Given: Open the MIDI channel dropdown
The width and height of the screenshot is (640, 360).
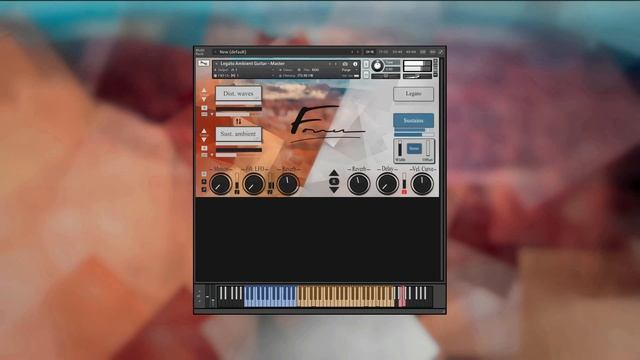Looking at the screenshot, I should coord(244,76).
